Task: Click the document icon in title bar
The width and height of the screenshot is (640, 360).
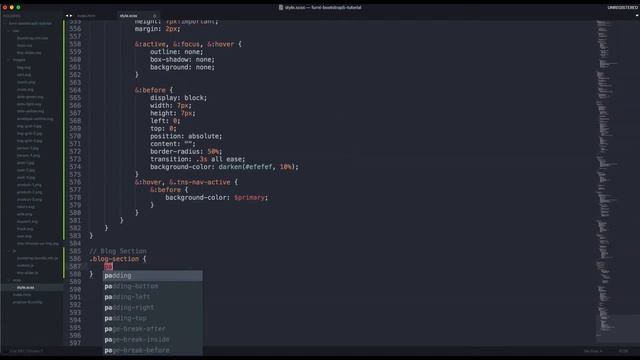Action: click(281, 7)
